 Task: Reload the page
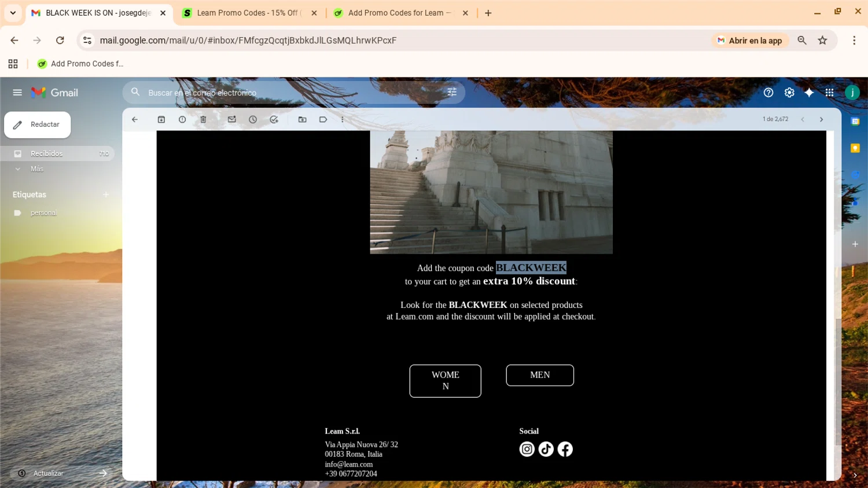point(60,41)
